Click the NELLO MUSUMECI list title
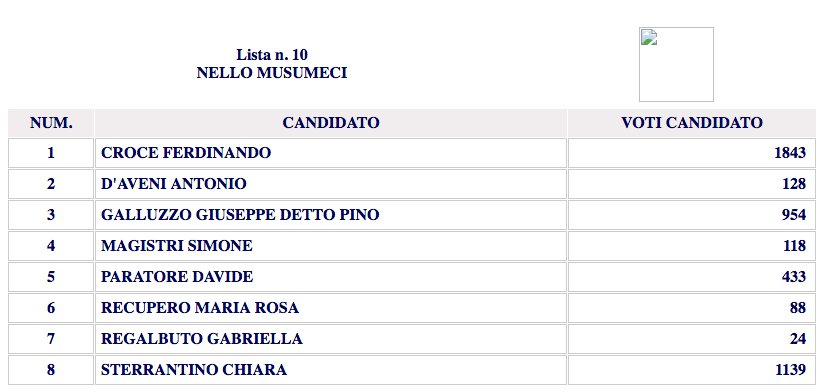The image size is (824, 392). click(x=272, y=73)
